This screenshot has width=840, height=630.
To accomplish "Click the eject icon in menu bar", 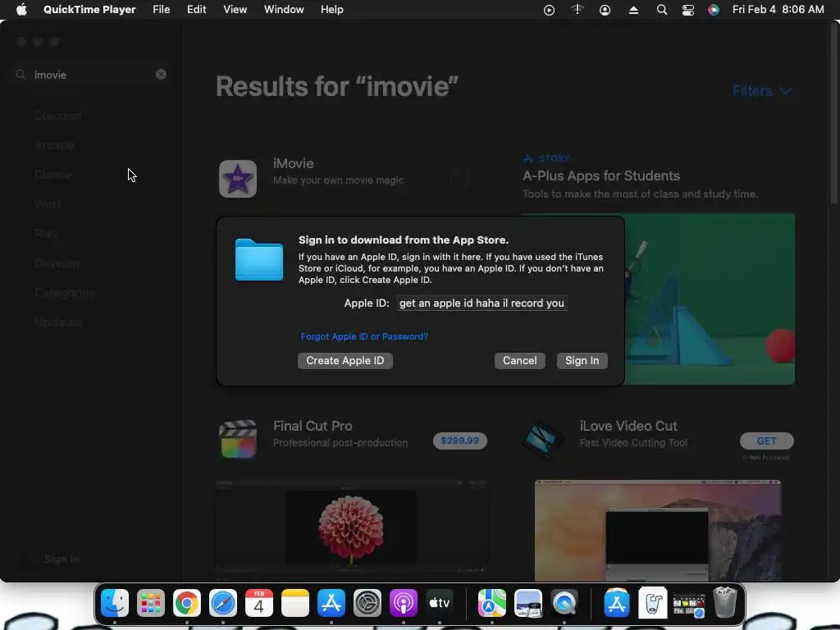I will 633,10.
